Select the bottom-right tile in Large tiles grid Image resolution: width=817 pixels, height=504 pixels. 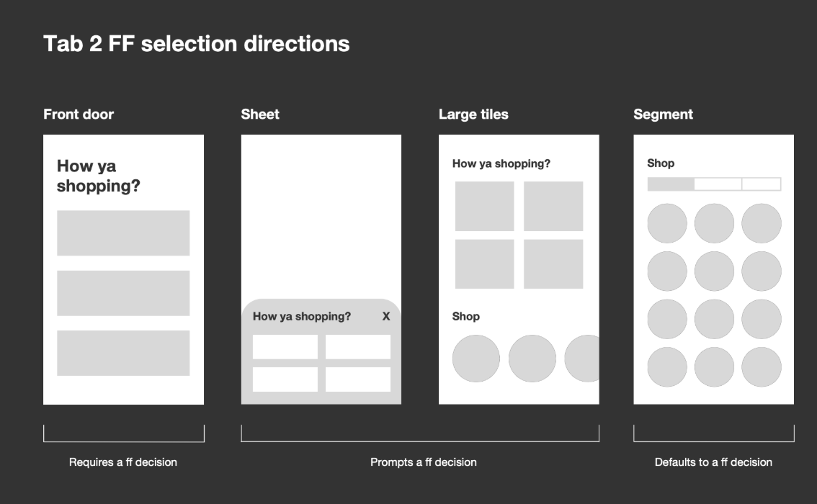click(554, 265)
